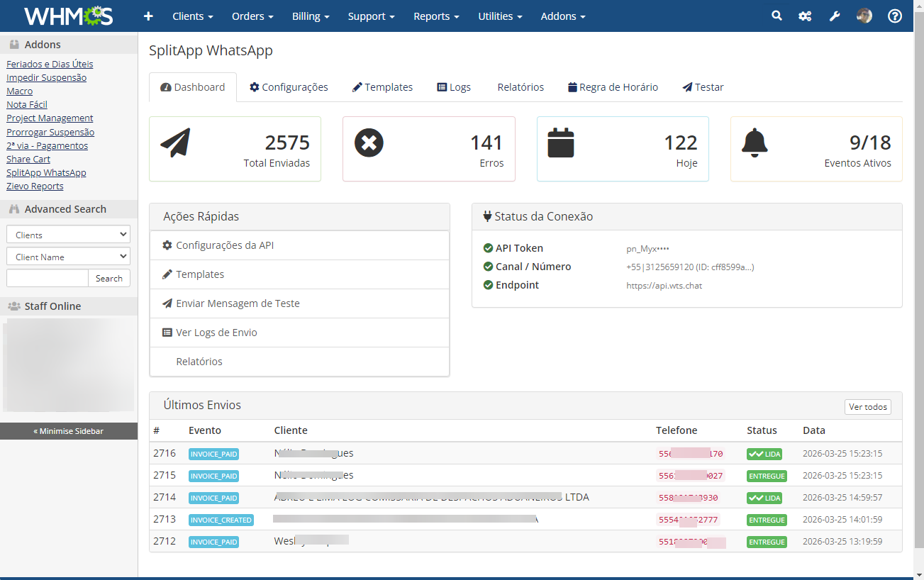This screenshot has width=924, height=580.
Task: Click the plug icon in Status da Conexão
Action: (487, 216)
